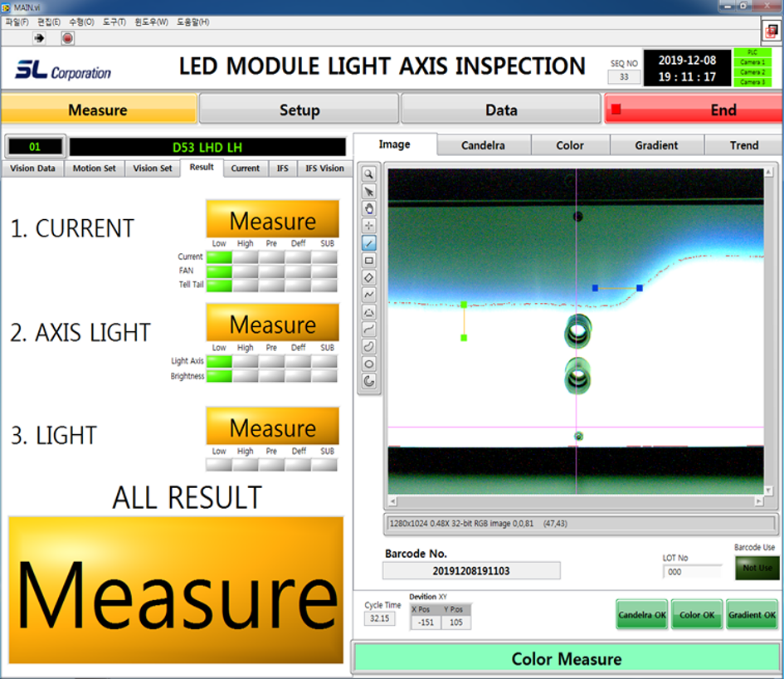Select the Annulus ROI tool

368,381
